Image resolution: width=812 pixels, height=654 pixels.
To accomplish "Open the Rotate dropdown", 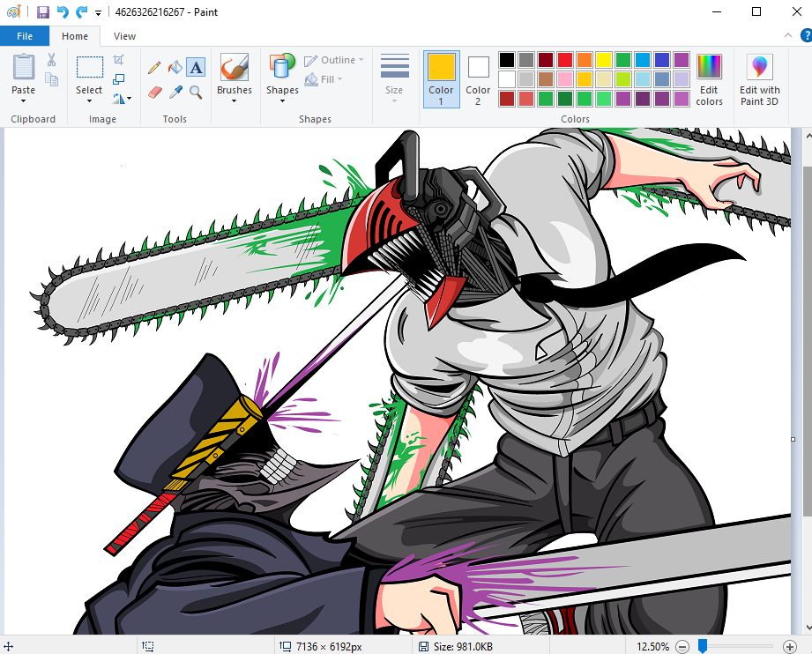I will pos(122,98).
